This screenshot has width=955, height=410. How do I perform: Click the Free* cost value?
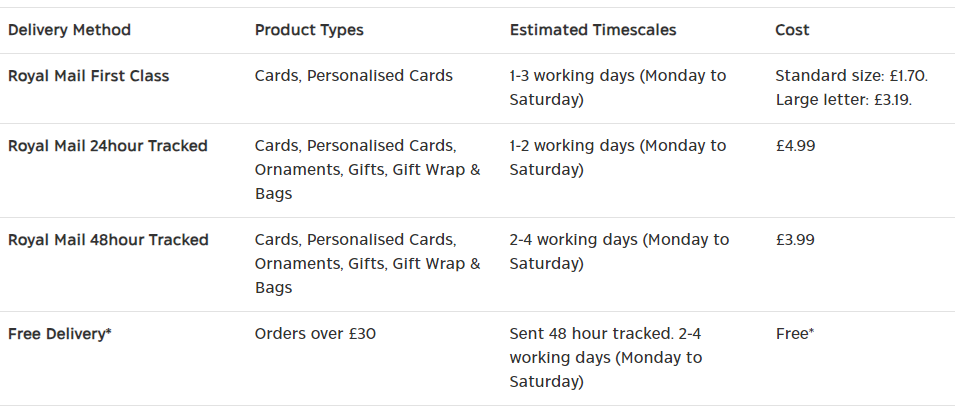pyautogui.click(x=794, y=334)
